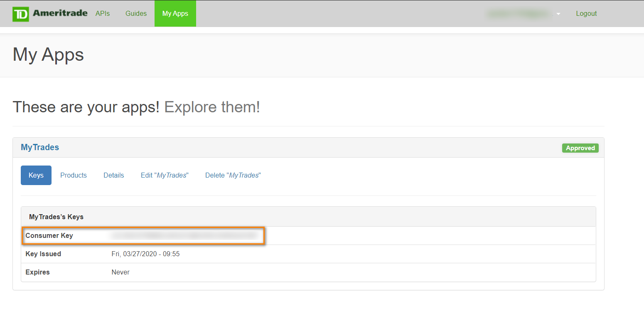The width and height of the screenshot is (644, 314).
Task: Open the Edit "MyTrades" tab
Action: click(x=165, y=175)
